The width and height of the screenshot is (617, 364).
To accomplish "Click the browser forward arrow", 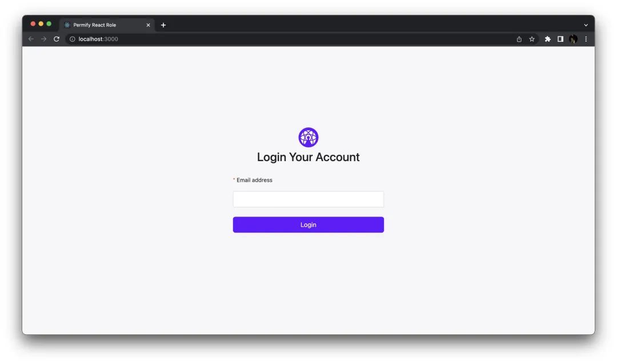I will 43,39.
